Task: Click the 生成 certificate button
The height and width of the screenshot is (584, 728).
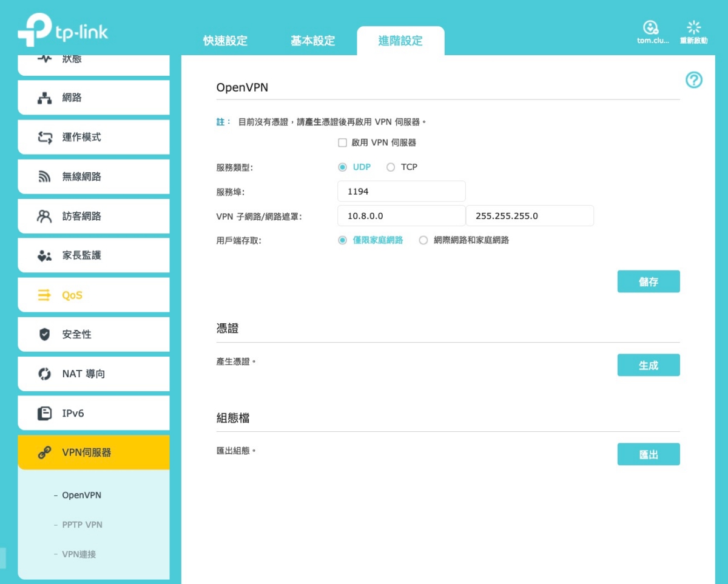Action: click(x=648, y=366)
